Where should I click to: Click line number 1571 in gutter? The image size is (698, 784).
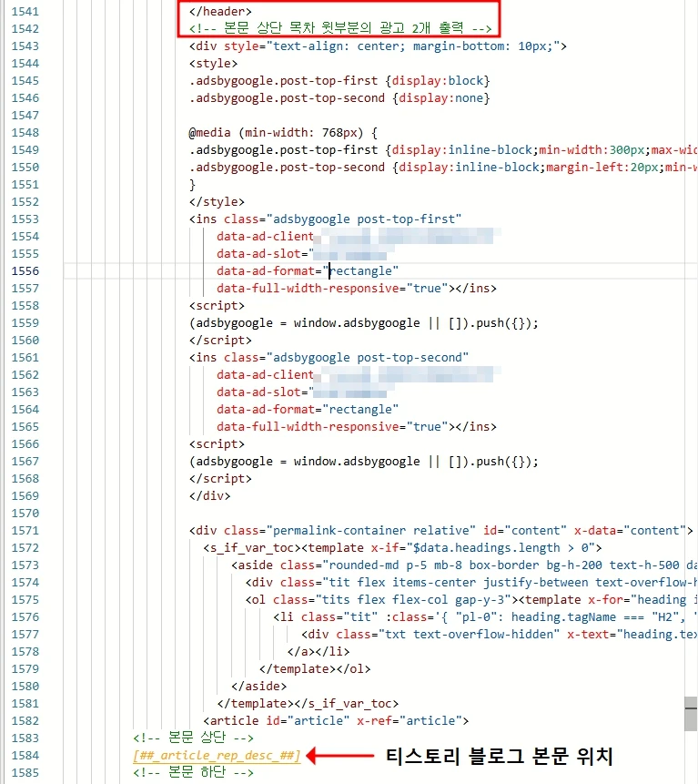pyautogui.click(x=25, y=531)
